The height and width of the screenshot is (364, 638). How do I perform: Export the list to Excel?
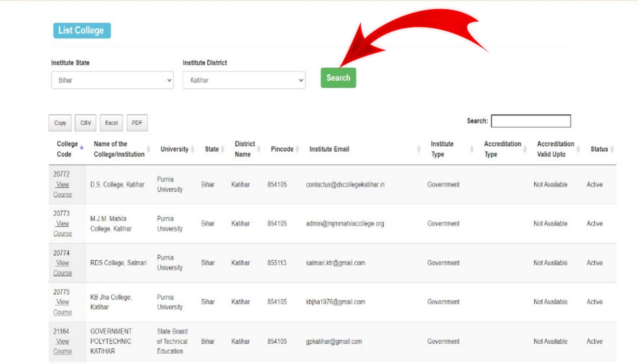point(111,123)
